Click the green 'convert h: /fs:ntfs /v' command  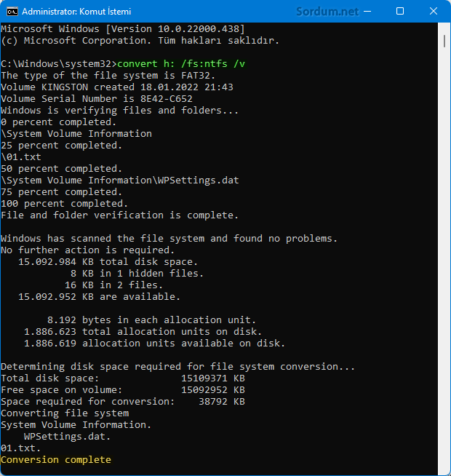(x=181, y=64)
